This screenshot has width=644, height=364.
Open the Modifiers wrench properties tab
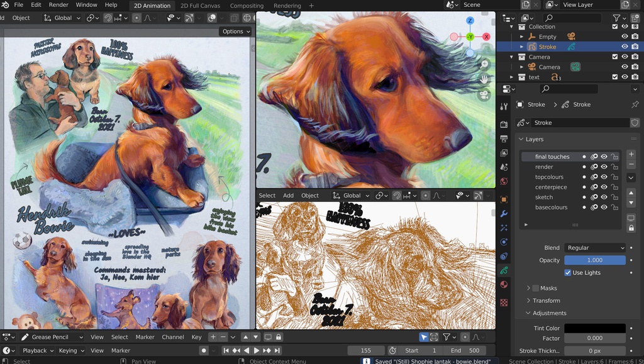click(x=504, y=214)
